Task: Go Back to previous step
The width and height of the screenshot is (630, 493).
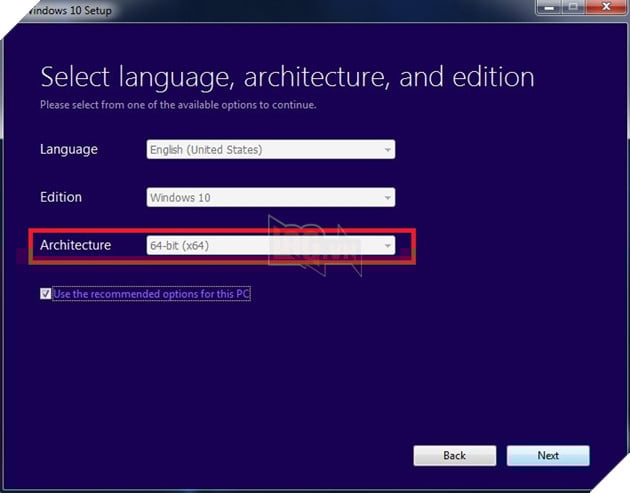Action: coord(455,456)
